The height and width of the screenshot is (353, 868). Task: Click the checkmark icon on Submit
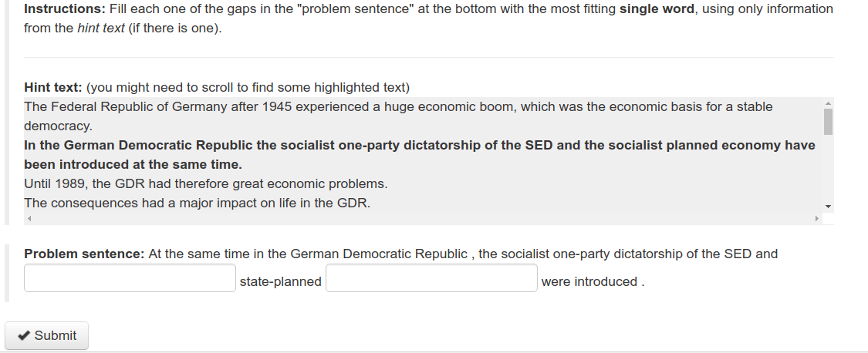pos(24,335)
